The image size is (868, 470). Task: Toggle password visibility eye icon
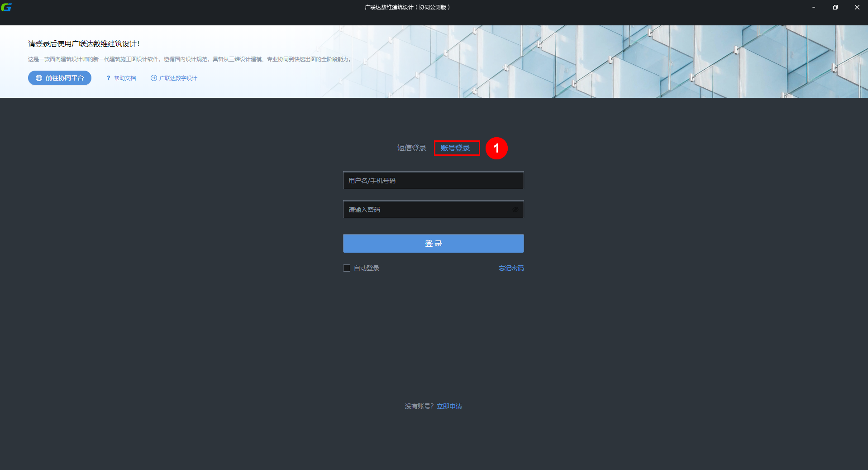(x=515, y=210)
